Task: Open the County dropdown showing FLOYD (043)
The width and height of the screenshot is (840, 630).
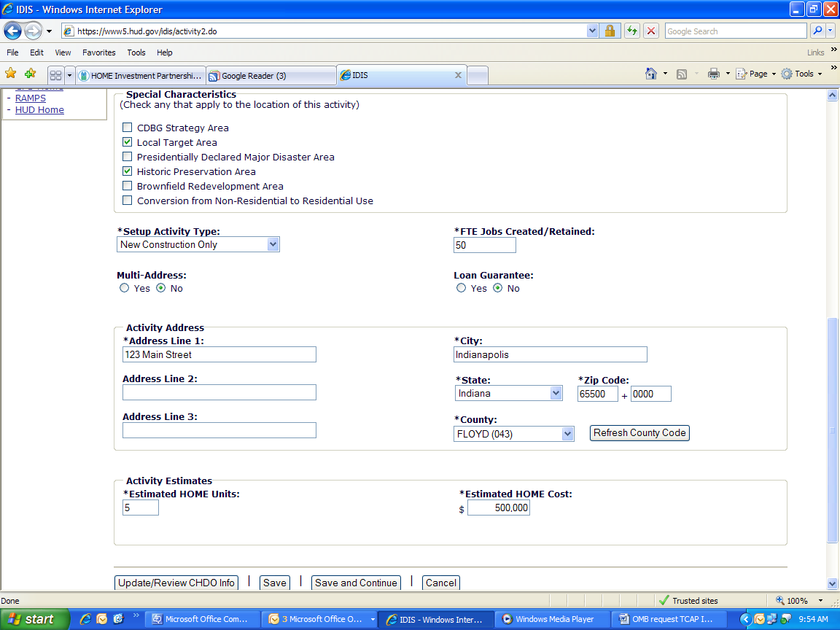Action: [x=514, y=434]
